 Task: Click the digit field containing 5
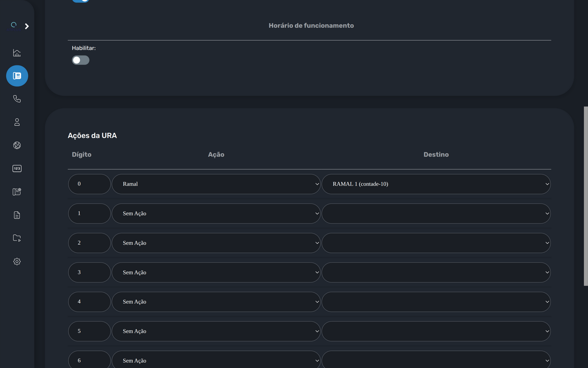[89, 331]
